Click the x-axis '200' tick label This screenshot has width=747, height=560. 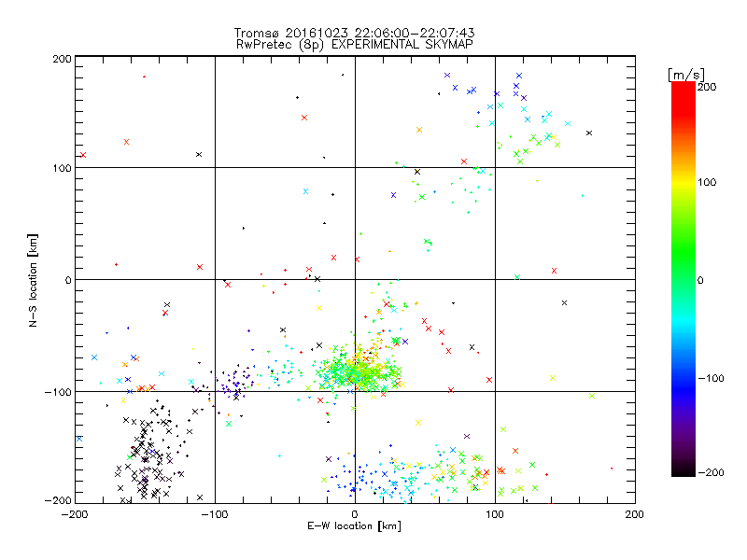[x=635, y=514]
